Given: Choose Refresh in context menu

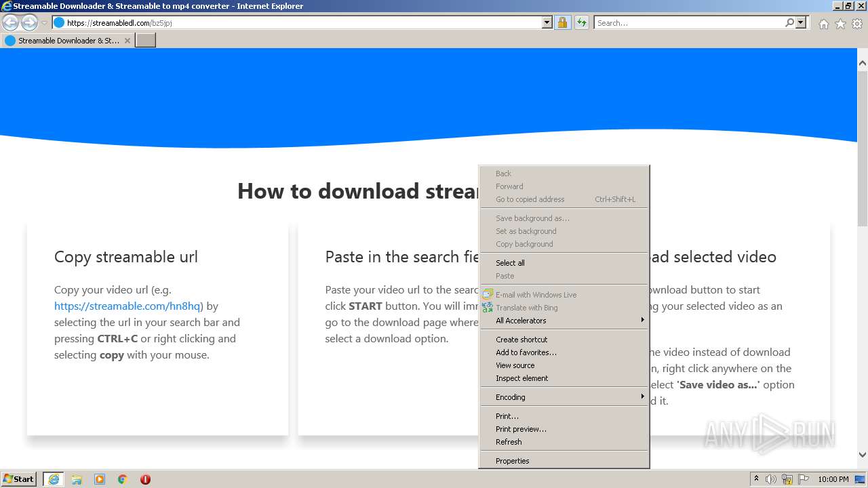Looking at the screenshot, I should coord(564,442).
